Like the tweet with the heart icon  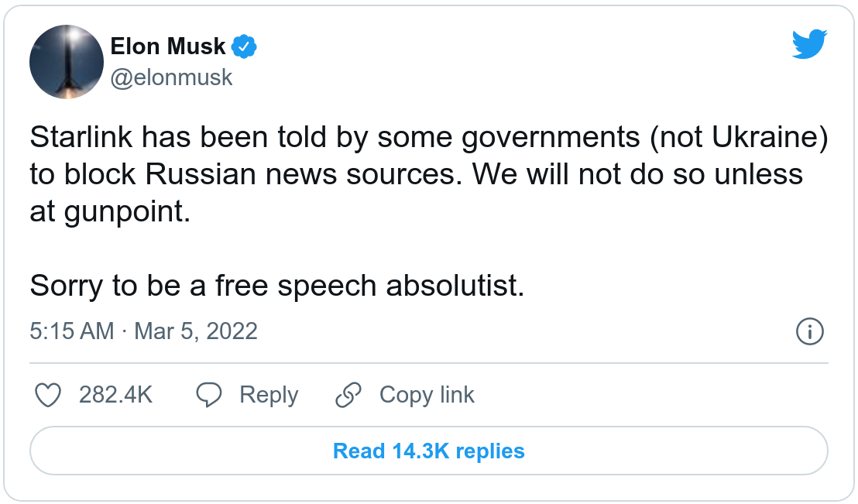point(49,396)
